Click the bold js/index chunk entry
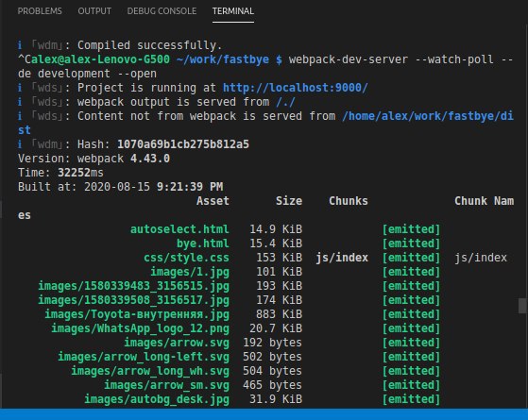The height and width of the screenshot is (420, 528). click(x=342, y=258)
